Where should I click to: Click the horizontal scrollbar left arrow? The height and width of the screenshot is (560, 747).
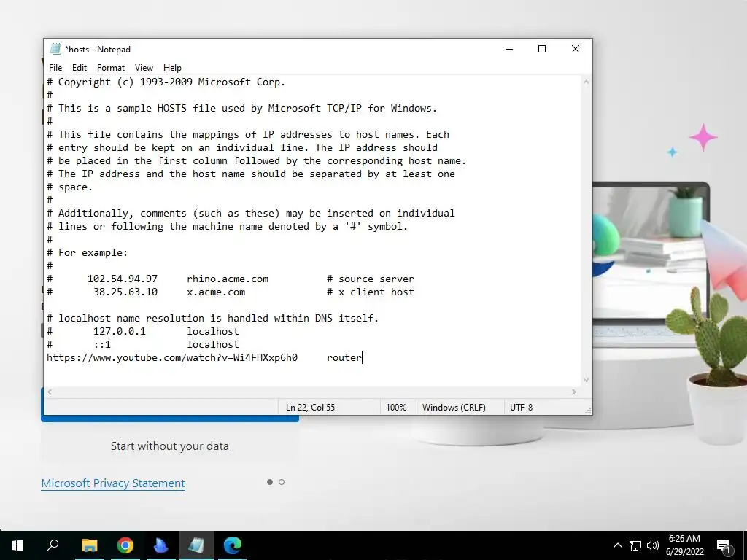point(50,392)
